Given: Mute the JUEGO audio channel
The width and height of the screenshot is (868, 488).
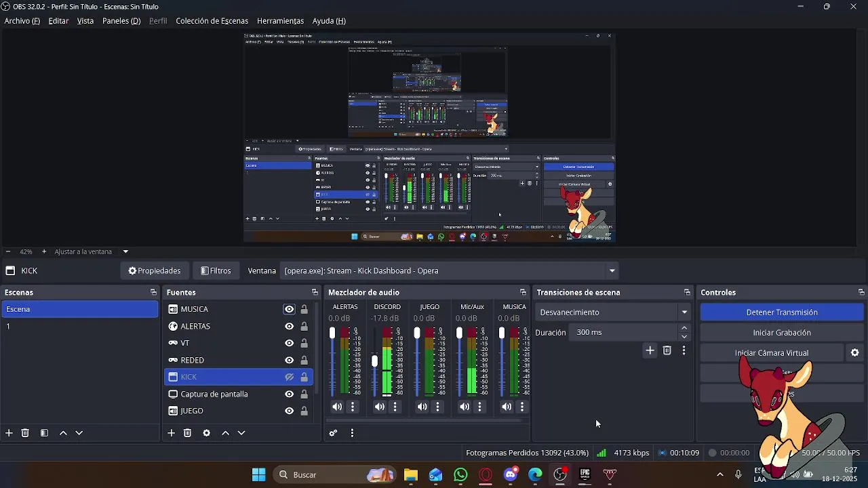Looking at the screenshot, I should coord(422,407).
